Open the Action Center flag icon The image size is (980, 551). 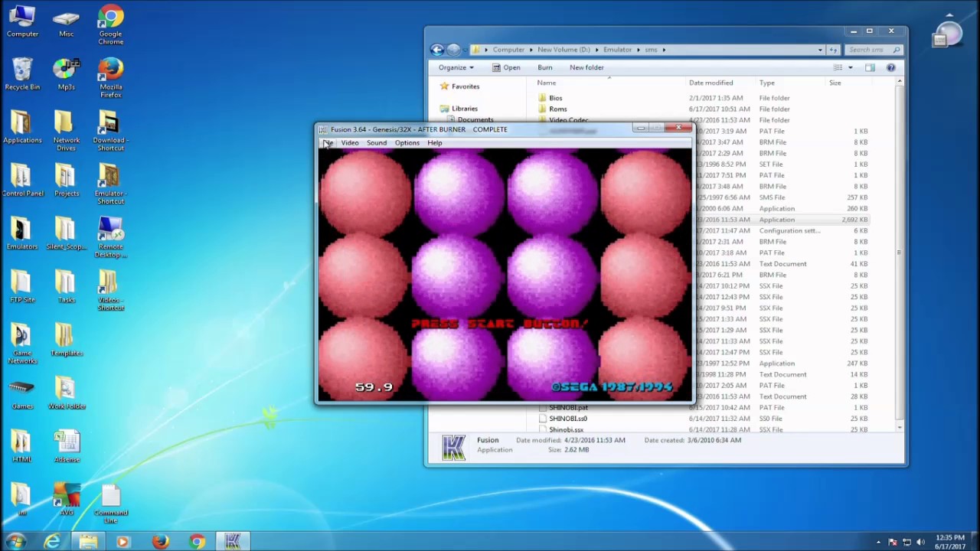click(x=893, y=543)
